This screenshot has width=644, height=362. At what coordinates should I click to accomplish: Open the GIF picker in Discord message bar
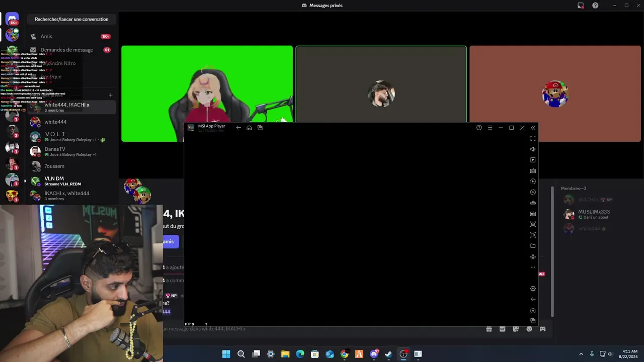pyautogui.click(x=502, y=329)
